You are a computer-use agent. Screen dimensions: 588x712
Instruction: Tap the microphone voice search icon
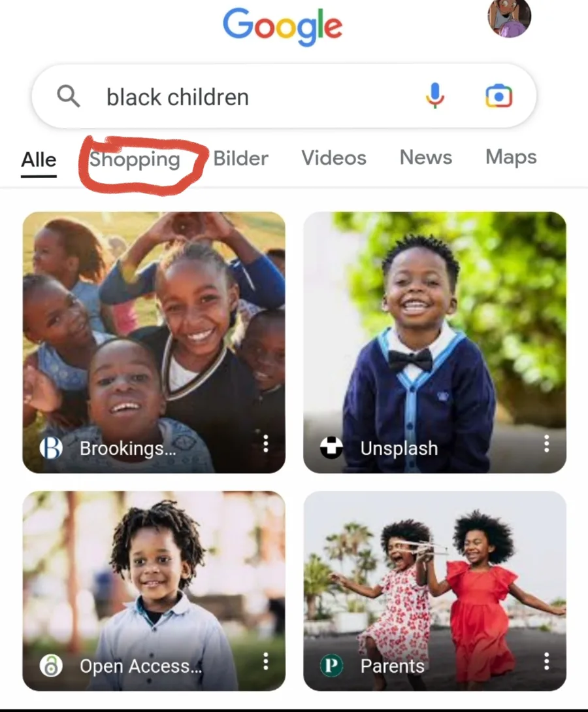tap(434, 96)
